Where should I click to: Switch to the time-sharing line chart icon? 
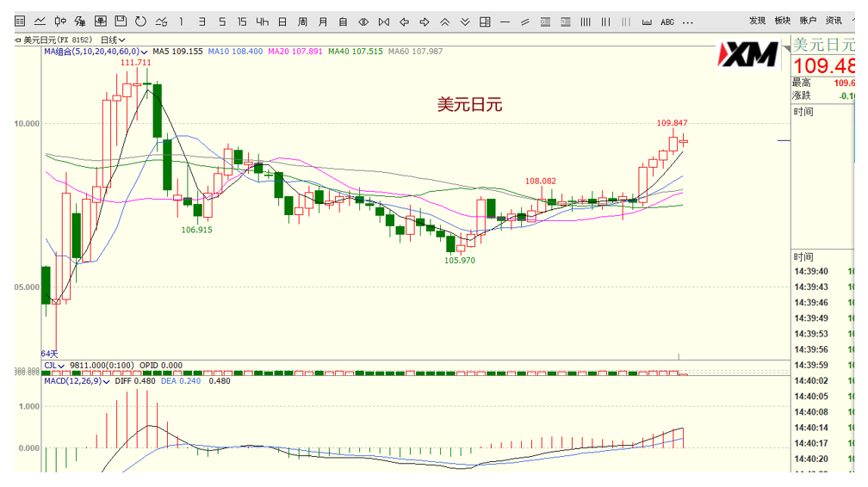pos(40,22)
